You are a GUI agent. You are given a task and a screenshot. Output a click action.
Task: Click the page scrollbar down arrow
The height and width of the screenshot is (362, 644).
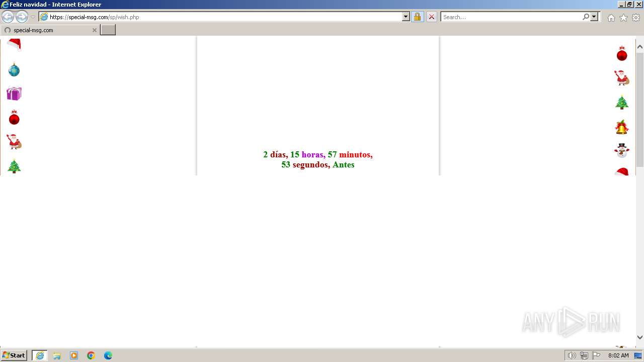[640, 337]
